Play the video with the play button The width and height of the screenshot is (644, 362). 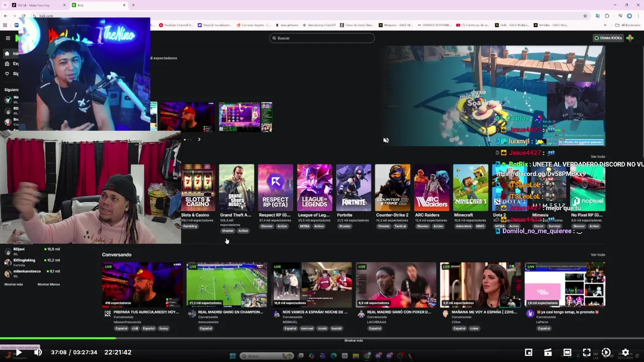coord(19,352)
